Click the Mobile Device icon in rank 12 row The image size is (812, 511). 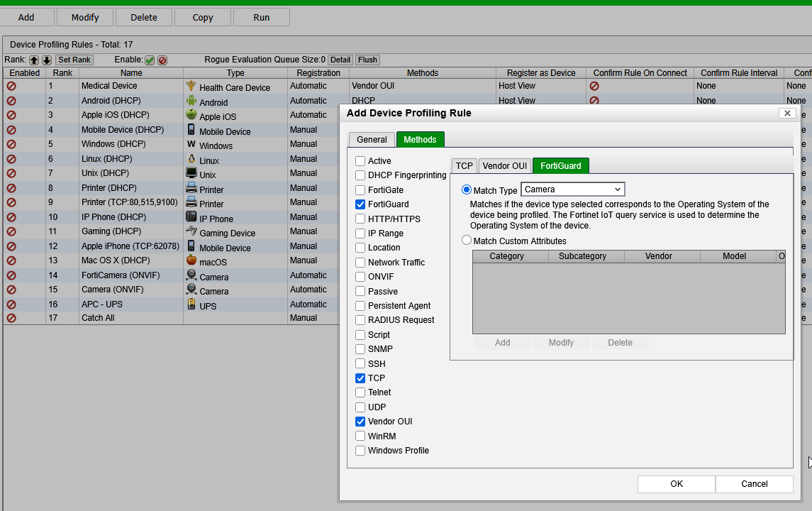click(x=191, y=246)
